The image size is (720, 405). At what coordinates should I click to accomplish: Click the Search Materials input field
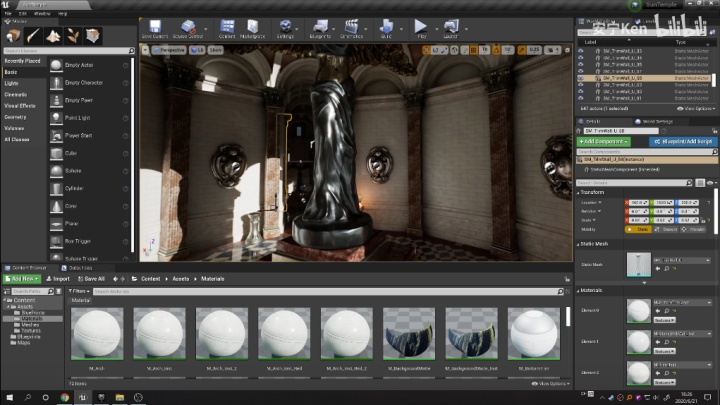tap(328, 291)
